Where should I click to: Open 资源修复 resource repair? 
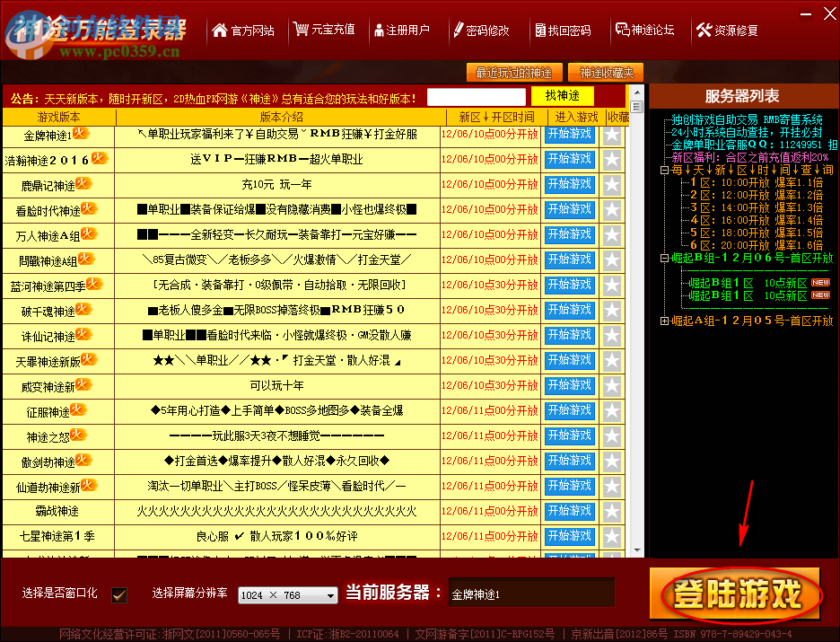coord(728,30)
